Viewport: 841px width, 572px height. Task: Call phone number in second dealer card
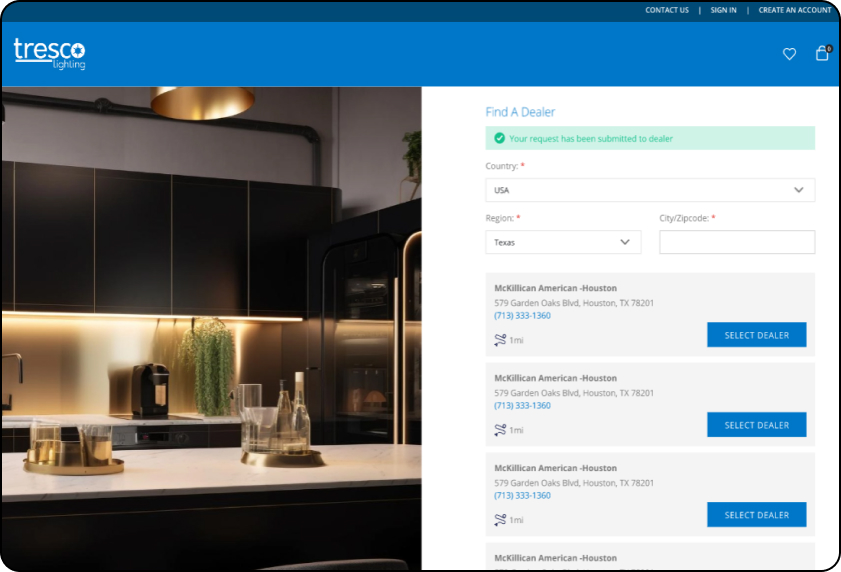coord(522,406)
